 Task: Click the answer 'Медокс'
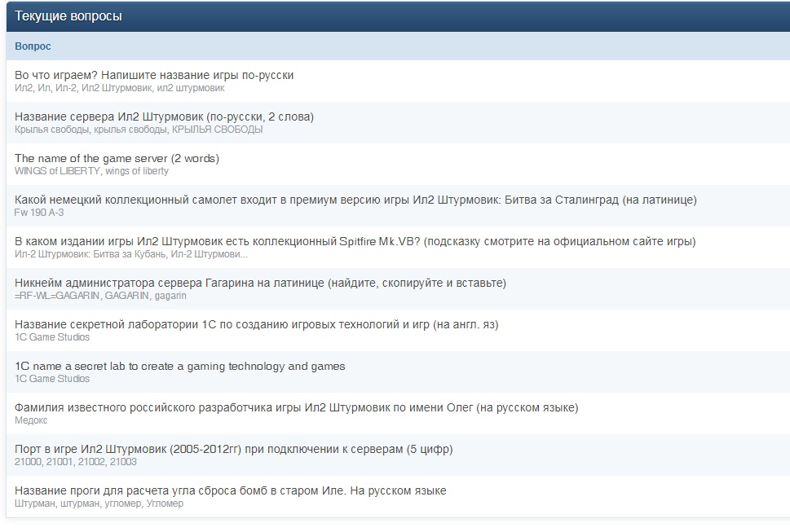click(31, 420)
